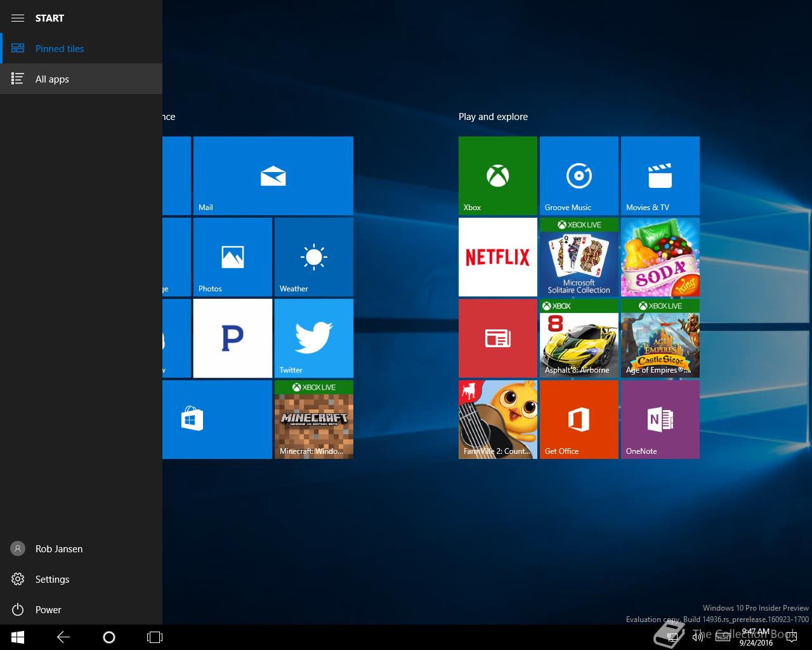
Task: Open the OneNote tile
Action: click(660, 420)
